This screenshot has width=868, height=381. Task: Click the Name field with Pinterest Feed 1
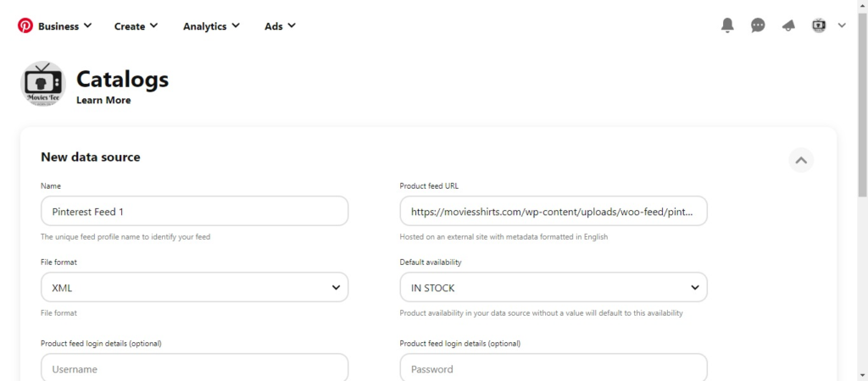[x=194, y=212]
